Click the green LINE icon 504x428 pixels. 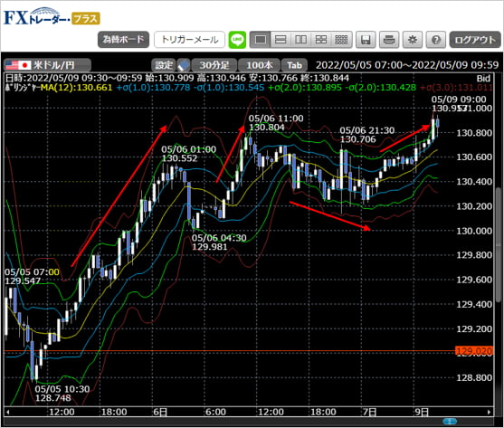click(x=237, y=40)
